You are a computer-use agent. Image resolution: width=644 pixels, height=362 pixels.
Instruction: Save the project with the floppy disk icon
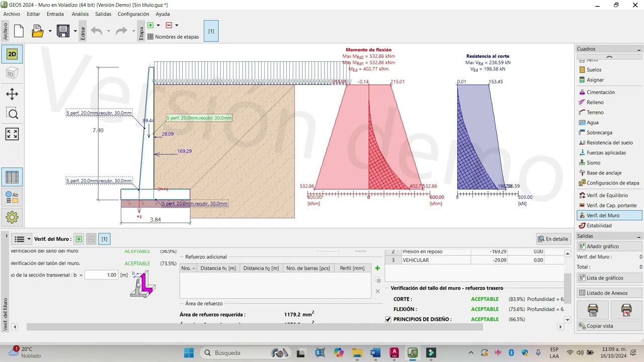[x=63, y=31]
